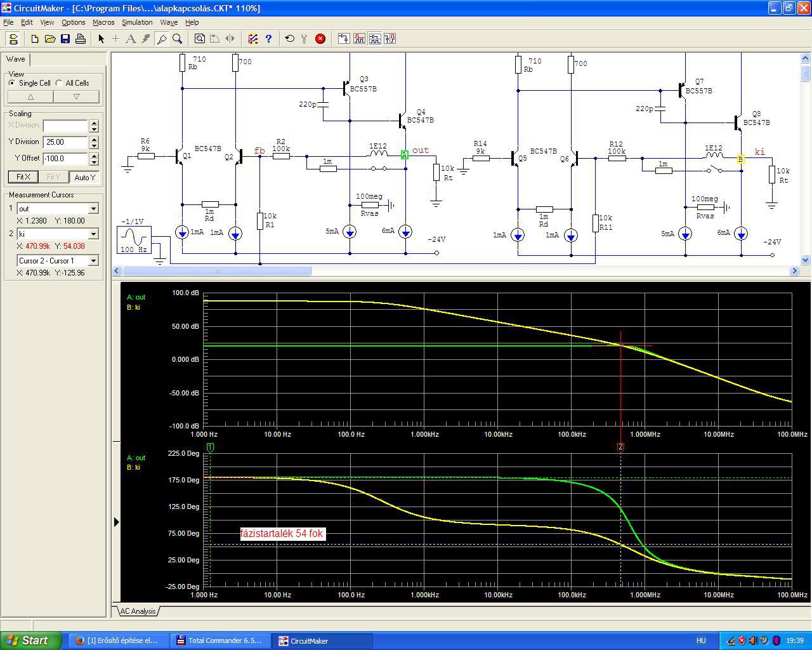The width and height of the screenshot is (812, 650).
Task: Select the Text tool (letter A)
Action: [131, 39]
